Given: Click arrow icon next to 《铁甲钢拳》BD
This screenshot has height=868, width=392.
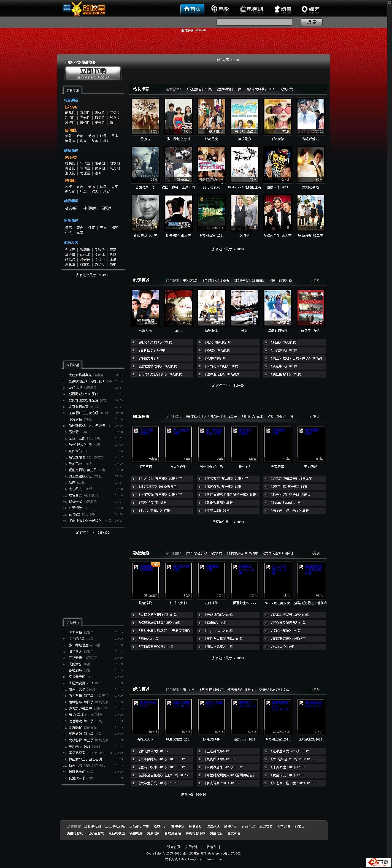Looking at the screenshot, I should [200, 358].
